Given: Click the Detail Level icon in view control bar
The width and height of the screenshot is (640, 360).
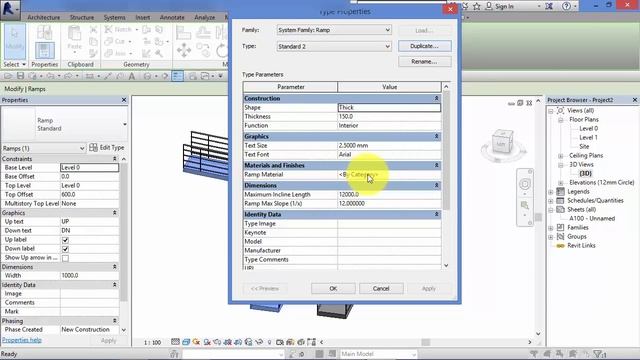Looking at the screenshot, I should click(x=175, y=342).
